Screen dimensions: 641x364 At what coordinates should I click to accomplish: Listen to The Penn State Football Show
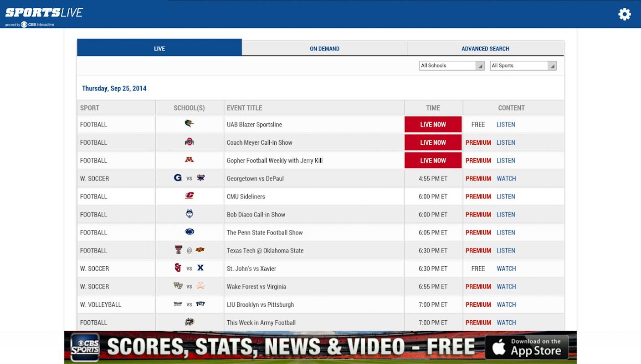coord(506,233)
